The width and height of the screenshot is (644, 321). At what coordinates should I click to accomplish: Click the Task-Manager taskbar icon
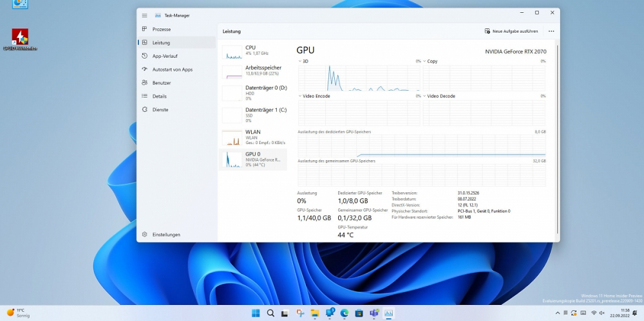point(388,313)
